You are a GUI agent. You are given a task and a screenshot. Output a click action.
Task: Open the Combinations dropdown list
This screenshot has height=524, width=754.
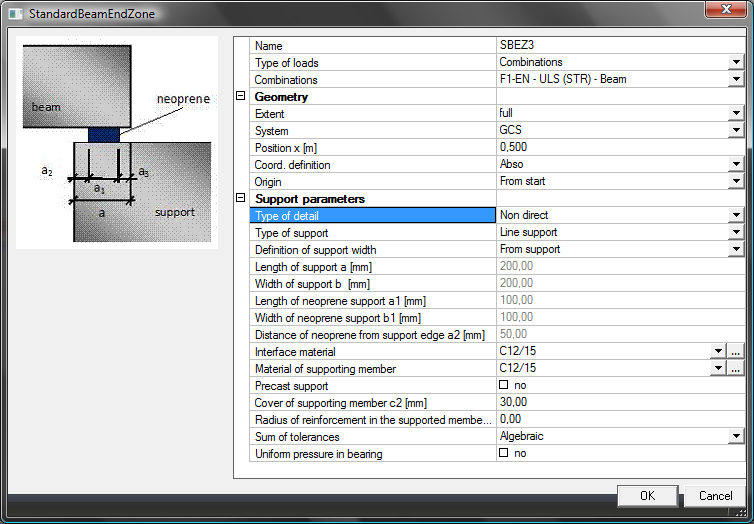[x=736, y=80]
